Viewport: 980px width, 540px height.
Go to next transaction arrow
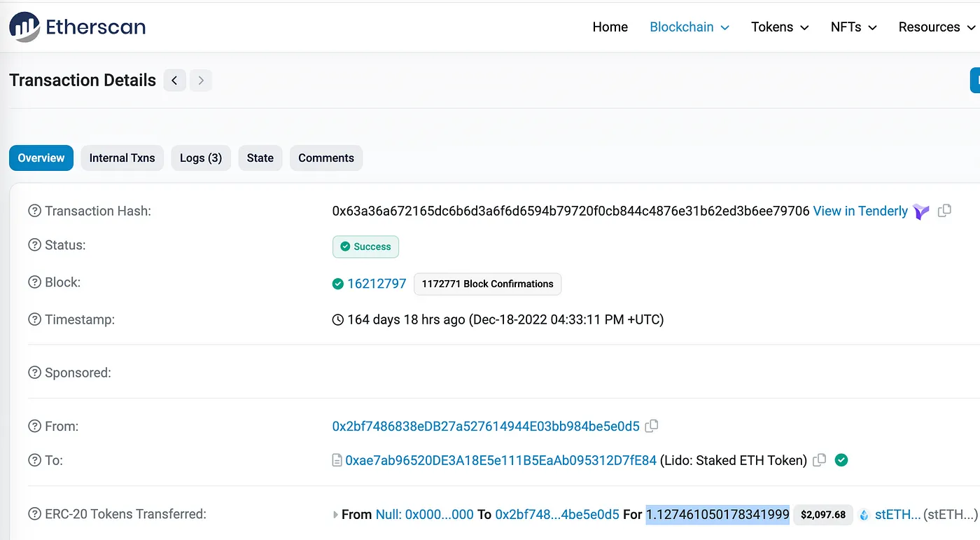coord(201,81)
